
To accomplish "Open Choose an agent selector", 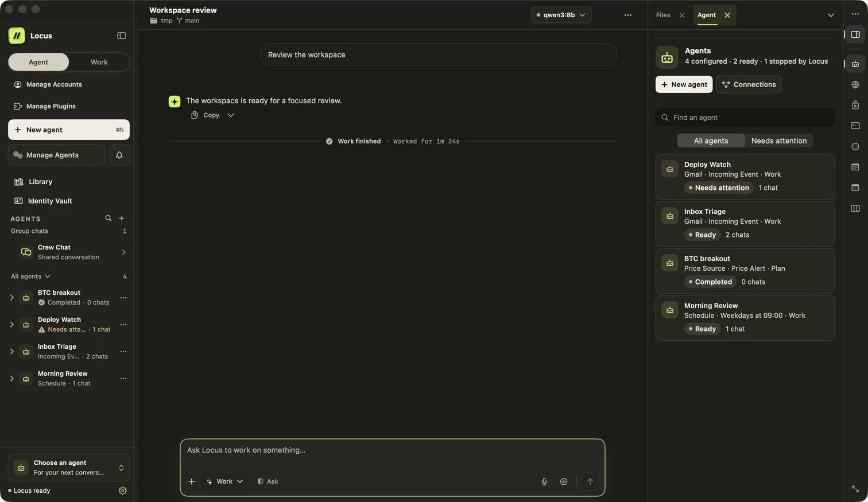I will coord(69,468).
